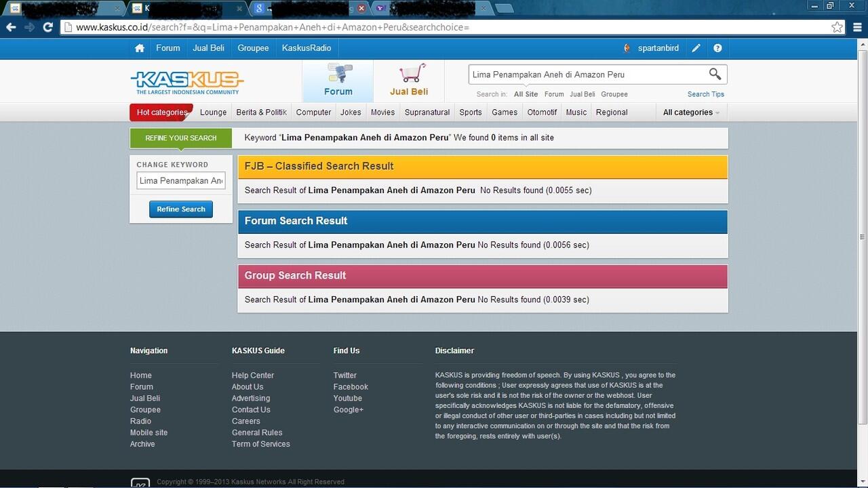
Task: Open the Jokes category
Action: coord(351,113)
